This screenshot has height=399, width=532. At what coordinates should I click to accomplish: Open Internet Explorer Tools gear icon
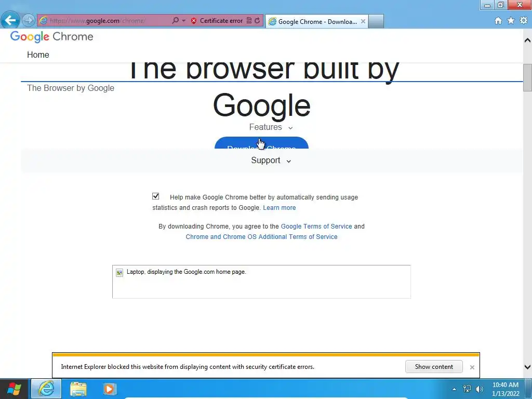click(x=524, y=21)
